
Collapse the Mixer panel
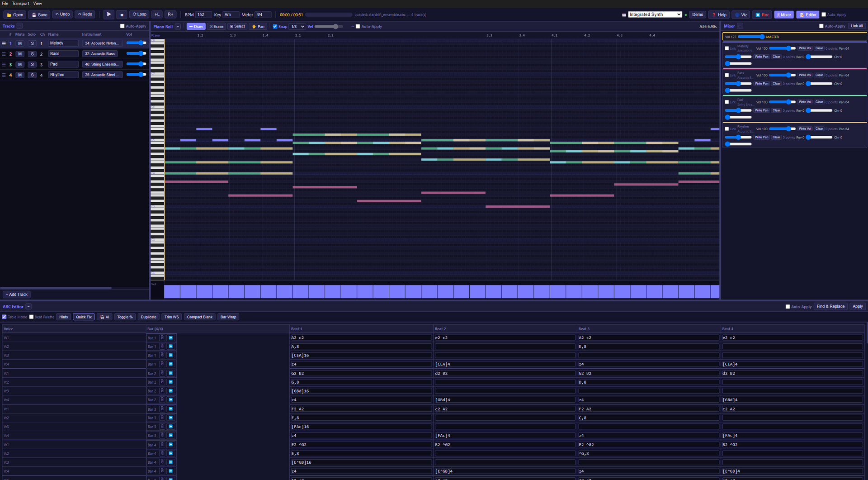coord(740,26)
